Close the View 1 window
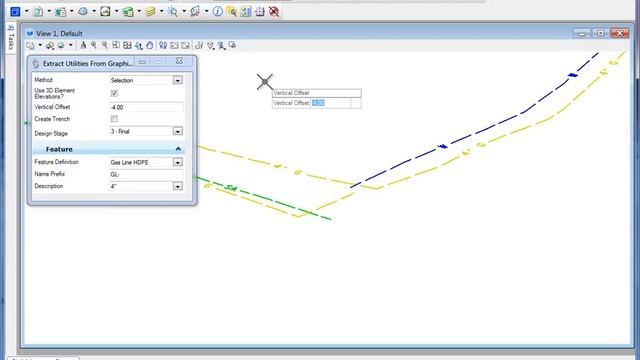Image resolution: width=640 pixels, height=360 pixels. [x=620, y=33]
